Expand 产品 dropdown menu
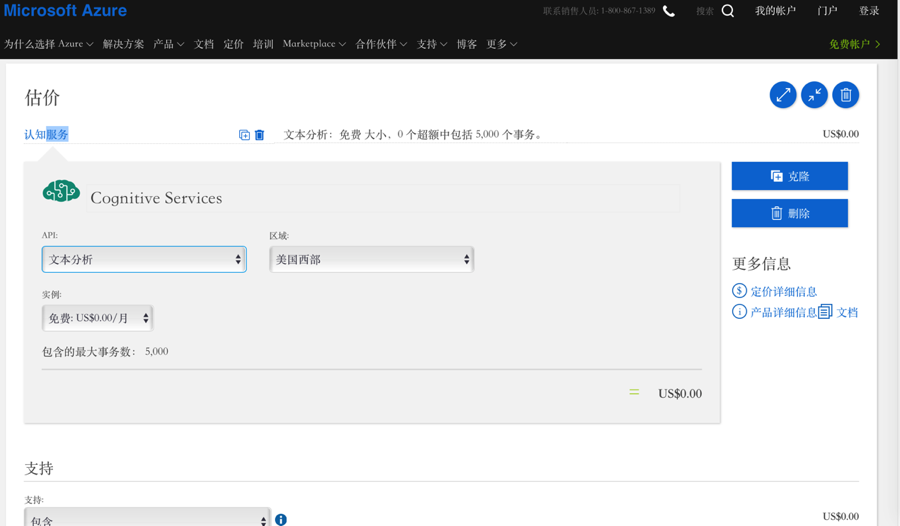The image size is (900, 526). [x=169, y=44]
